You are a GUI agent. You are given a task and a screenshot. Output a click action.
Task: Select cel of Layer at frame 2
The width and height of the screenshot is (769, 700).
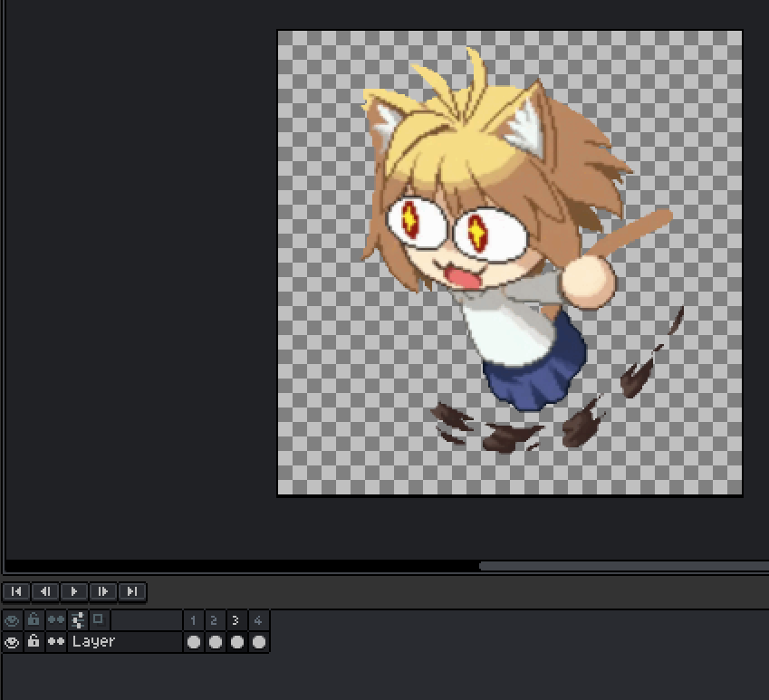pyautogui.click(x=216, y=642)
